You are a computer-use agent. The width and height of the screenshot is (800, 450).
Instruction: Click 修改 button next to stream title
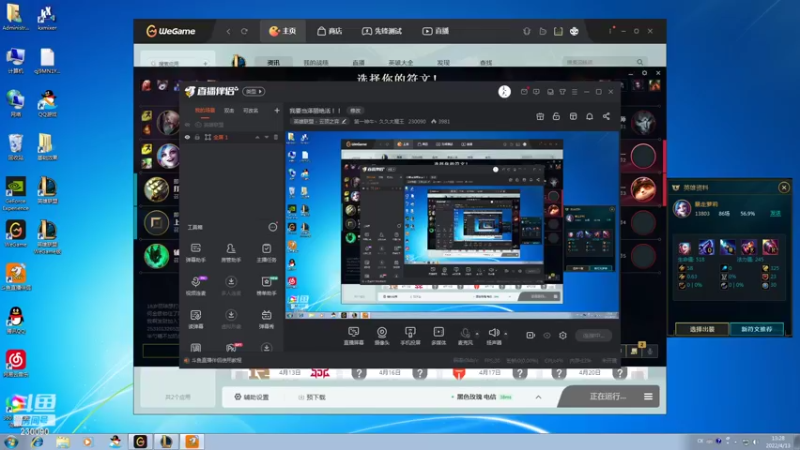point(355,110)
